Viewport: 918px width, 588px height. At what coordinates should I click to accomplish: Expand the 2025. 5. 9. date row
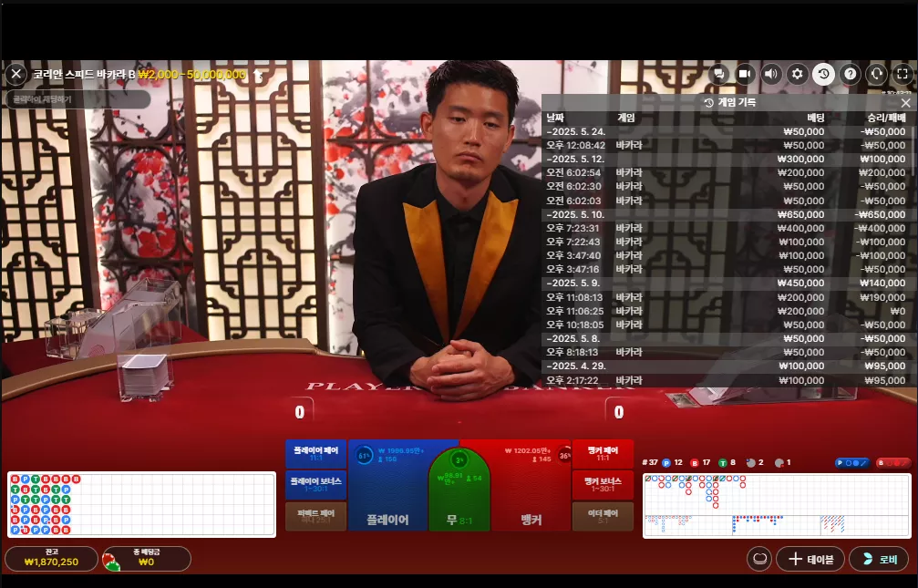(x=727, y=283)
